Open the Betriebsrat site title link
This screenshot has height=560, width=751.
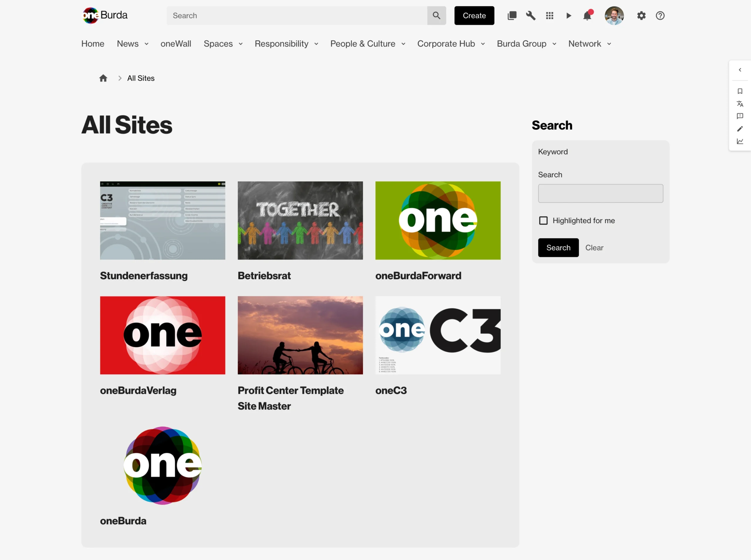pos(264,275)
